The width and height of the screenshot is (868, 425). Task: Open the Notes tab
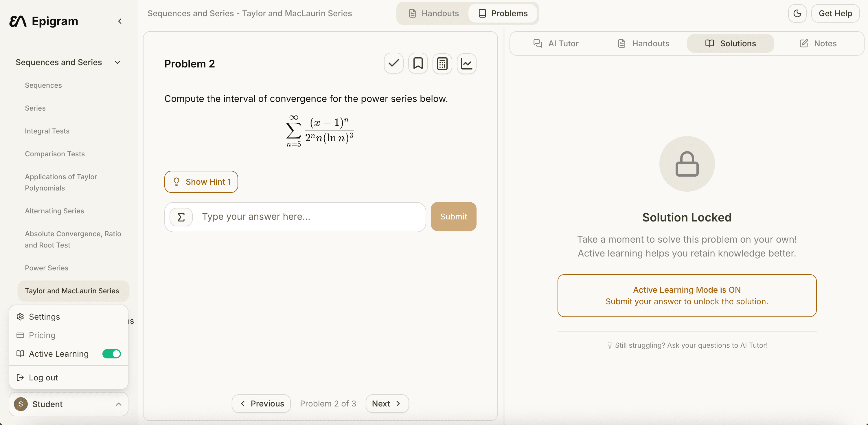[818, 43]
